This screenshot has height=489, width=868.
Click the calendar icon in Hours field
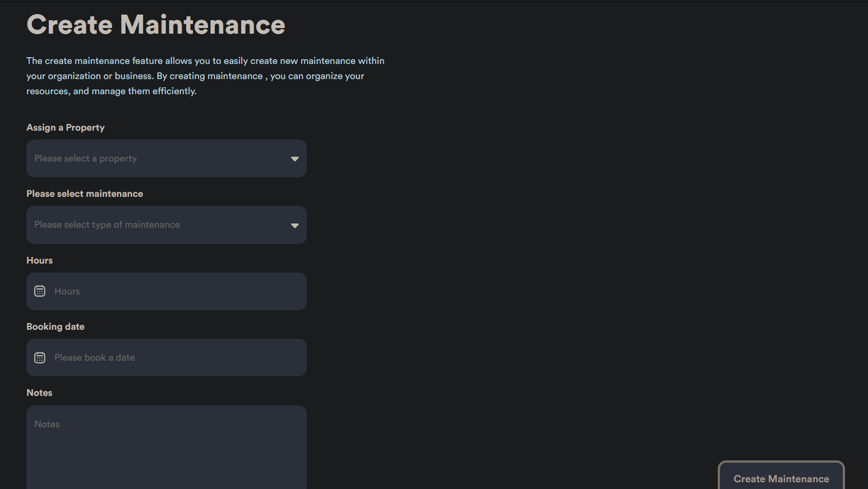pos(40,291)
